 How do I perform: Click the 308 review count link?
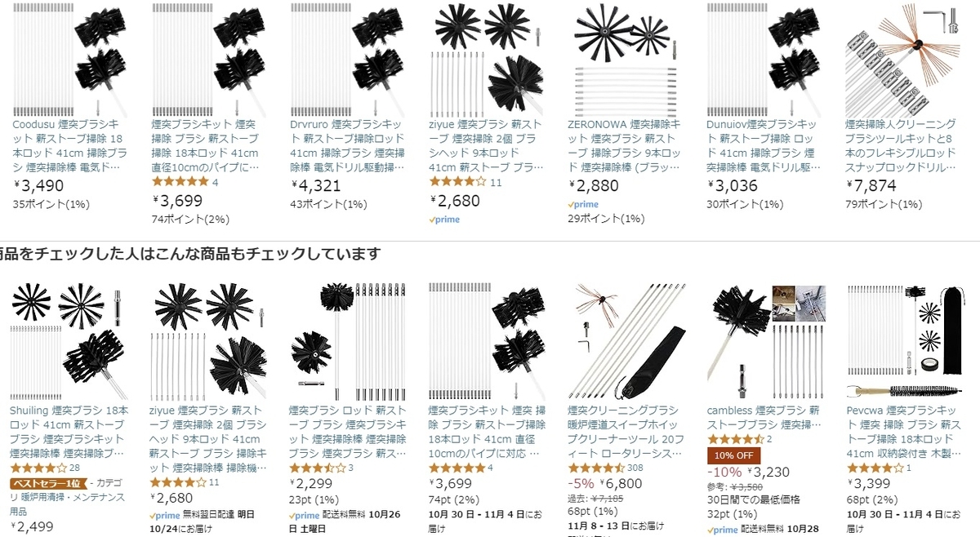pos(635,468)
